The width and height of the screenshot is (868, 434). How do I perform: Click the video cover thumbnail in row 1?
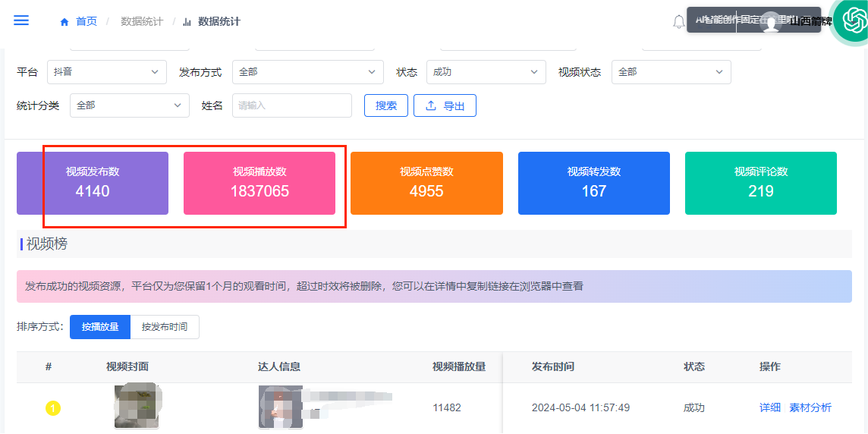click(x=138, y=405)
